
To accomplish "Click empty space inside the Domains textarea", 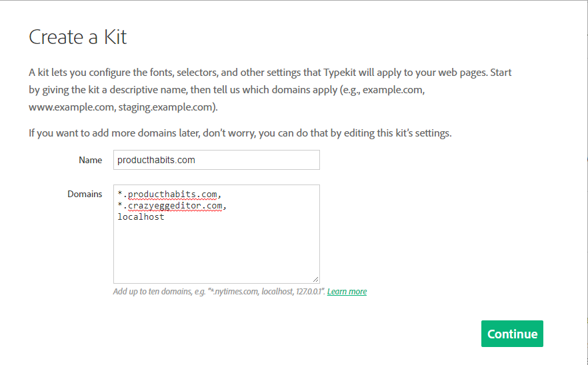I will [217, 251].
